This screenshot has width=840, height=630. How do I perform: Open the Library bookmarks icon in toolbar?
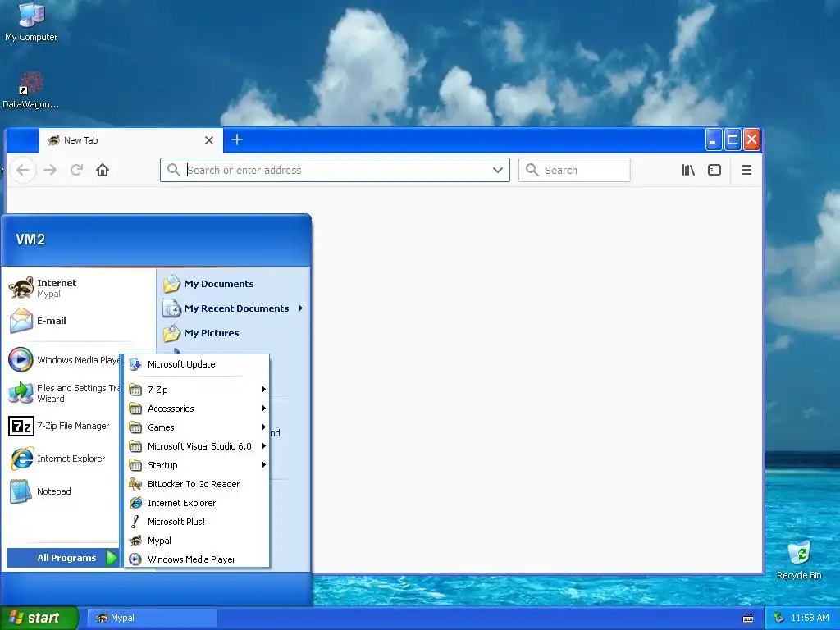point(688,170)
